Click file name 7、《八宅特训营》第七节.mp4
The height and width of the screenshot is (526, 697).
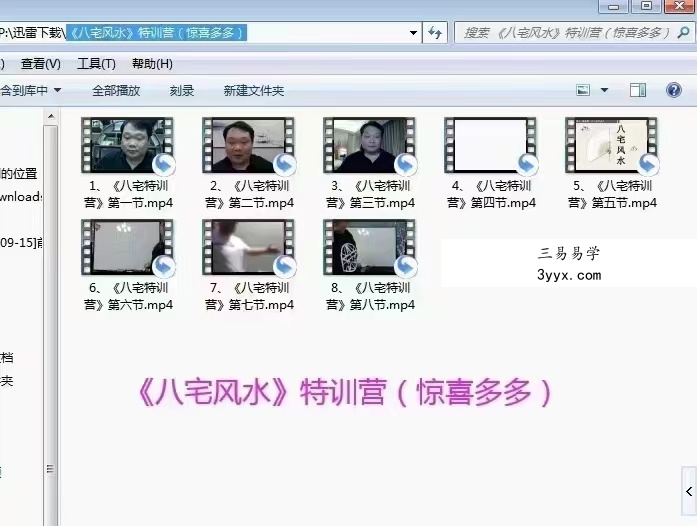tap(249, 296)
